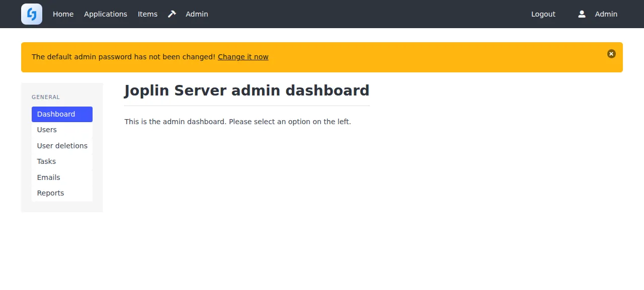Open Reports in the sidebar

tap(62, 193)
